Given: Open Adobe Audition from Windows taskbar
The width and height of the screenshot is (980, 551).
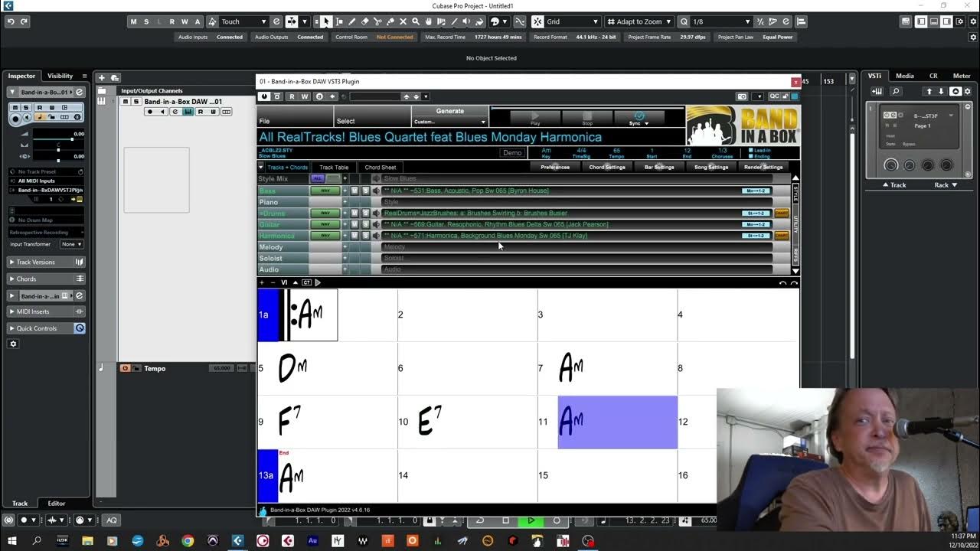Looking at the screenshot, I should click(x=312, y=541).
